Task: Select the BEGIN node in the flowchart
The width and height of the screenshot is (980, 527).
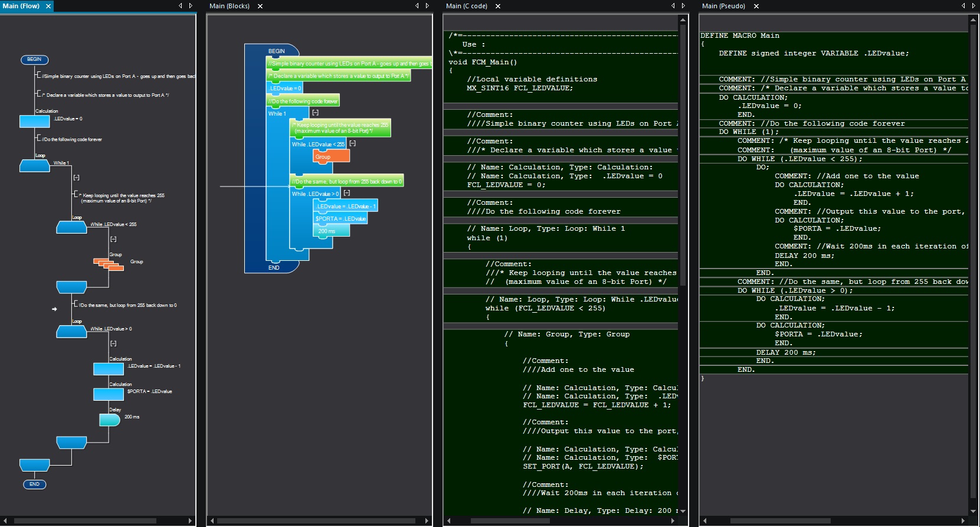Action: pos(34,60)
